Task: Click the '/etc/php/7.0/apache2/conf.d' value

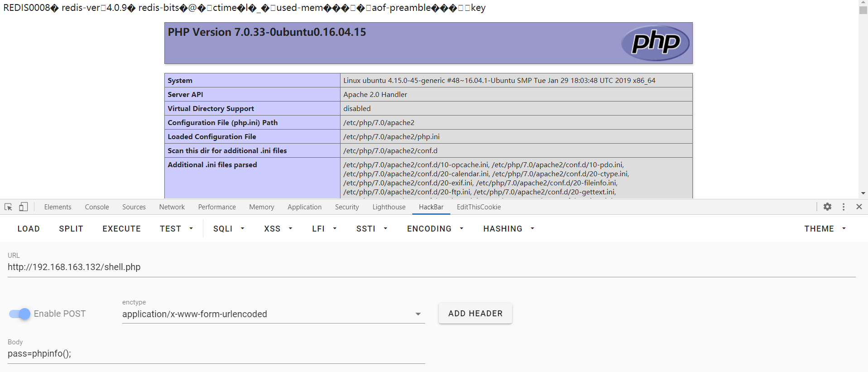Action: [x=390, y=150]
